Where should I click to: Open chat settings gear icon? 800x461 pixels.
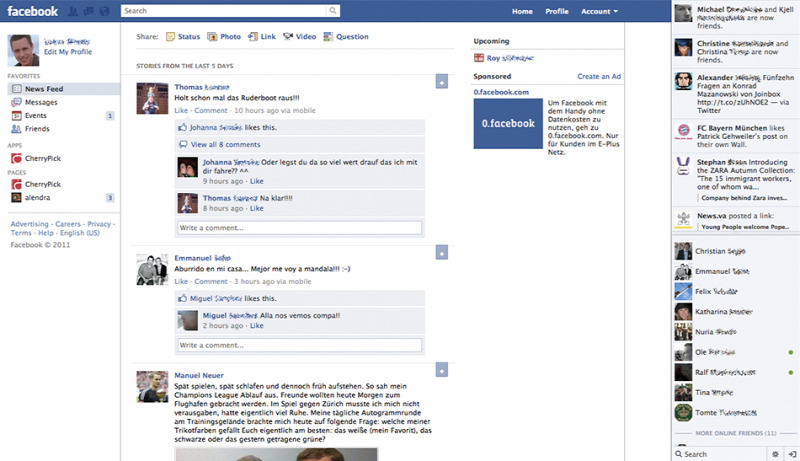[x=776, y=454]
